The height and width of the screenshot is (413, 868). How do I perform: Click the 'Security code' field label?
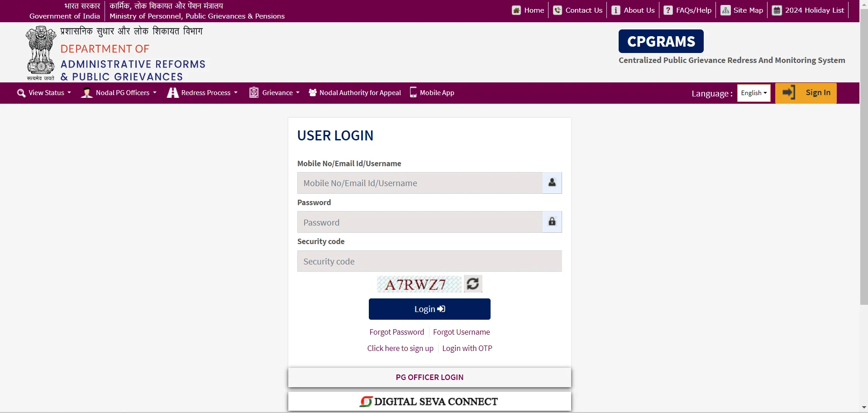pos(321,241)
